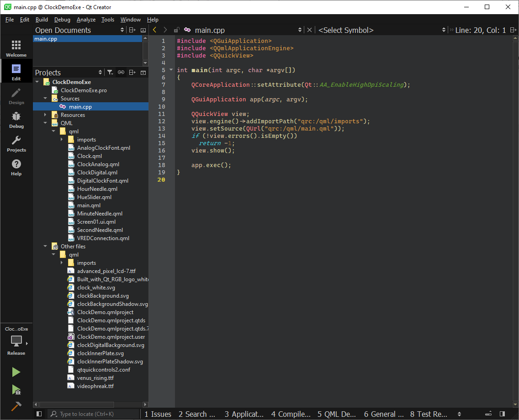Run the project with the green play icon
The image size is (519, 420).
click(16, 372)
